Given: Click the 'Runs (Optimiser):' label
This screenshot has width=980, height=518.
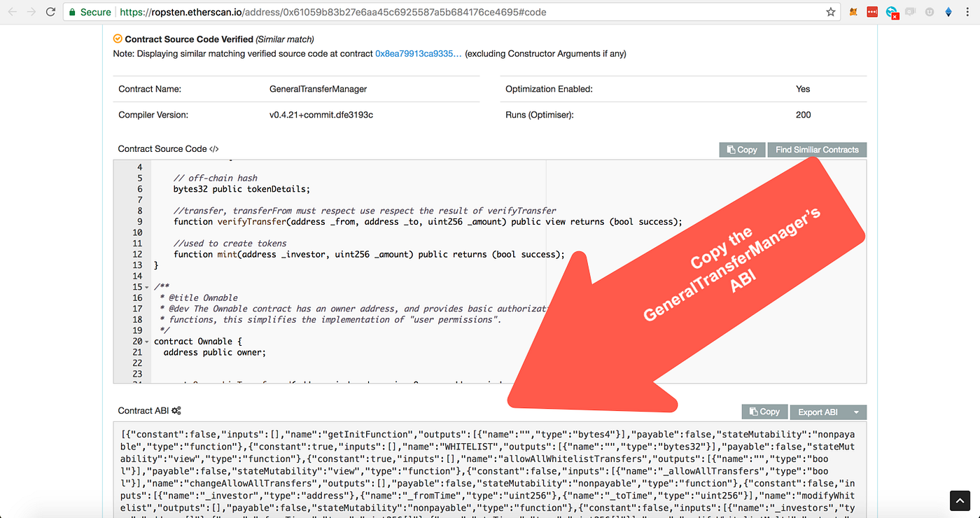Looking at the screenshot, I should point(540,115).
